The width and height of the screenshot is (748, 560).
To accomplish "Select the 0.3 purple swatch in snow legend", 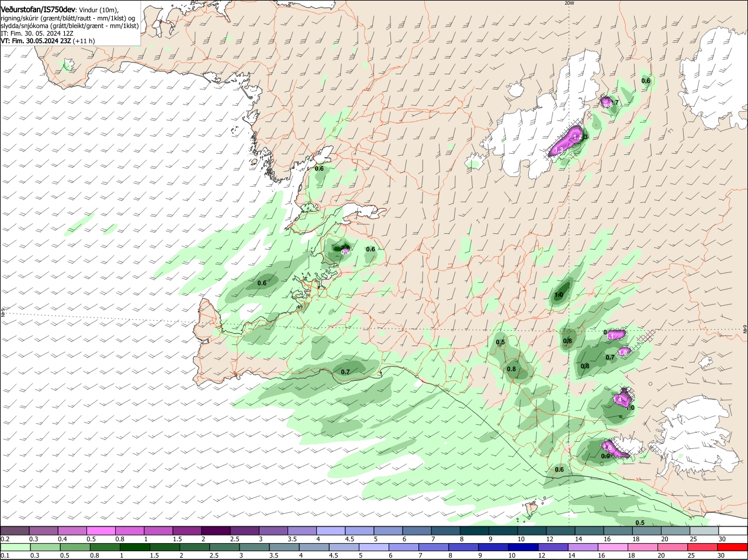I will (43, 530).
